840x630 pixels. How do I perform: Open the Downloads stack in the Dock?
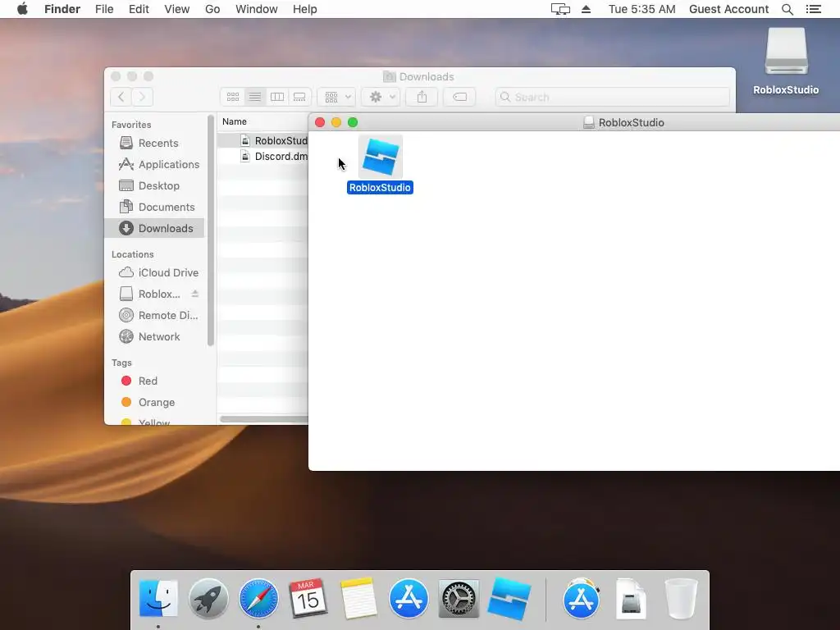(x=631, y=598)
